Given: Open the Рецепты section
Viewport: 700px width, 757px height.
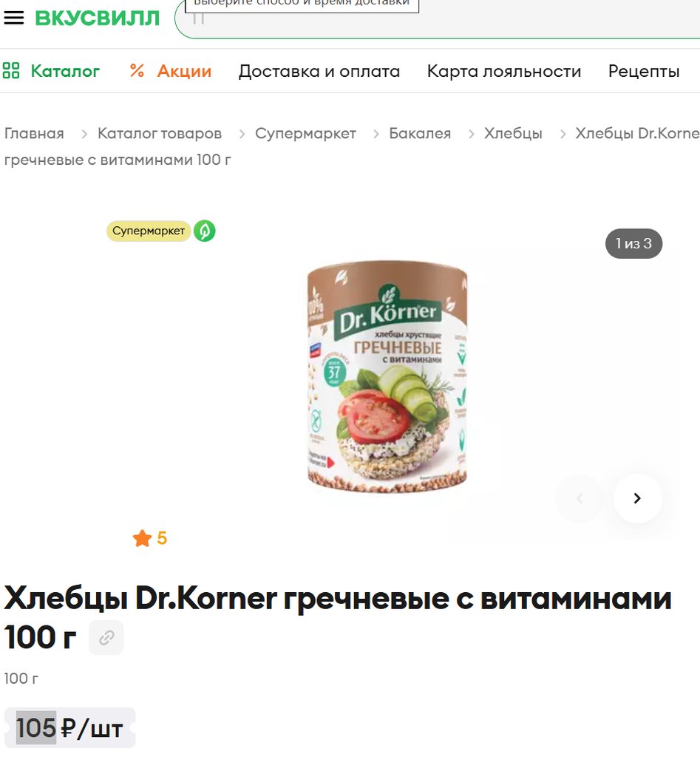Looking at the screenshot, I should 644,71.
